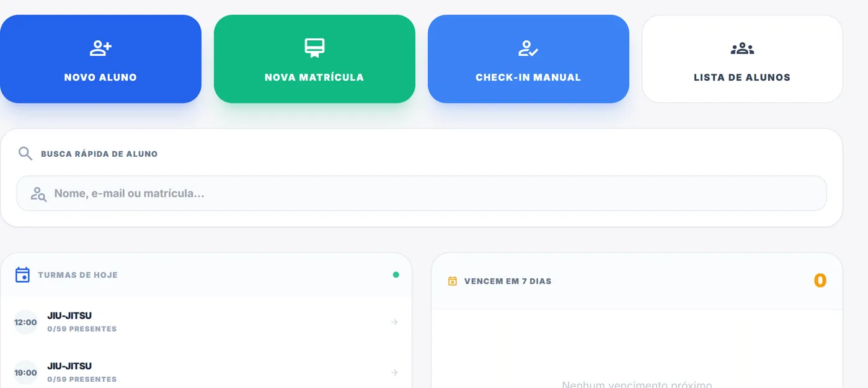Click the calendar icon next to Turmas de Hoje
The image size is (868, 388).
[x=22, y=275]
